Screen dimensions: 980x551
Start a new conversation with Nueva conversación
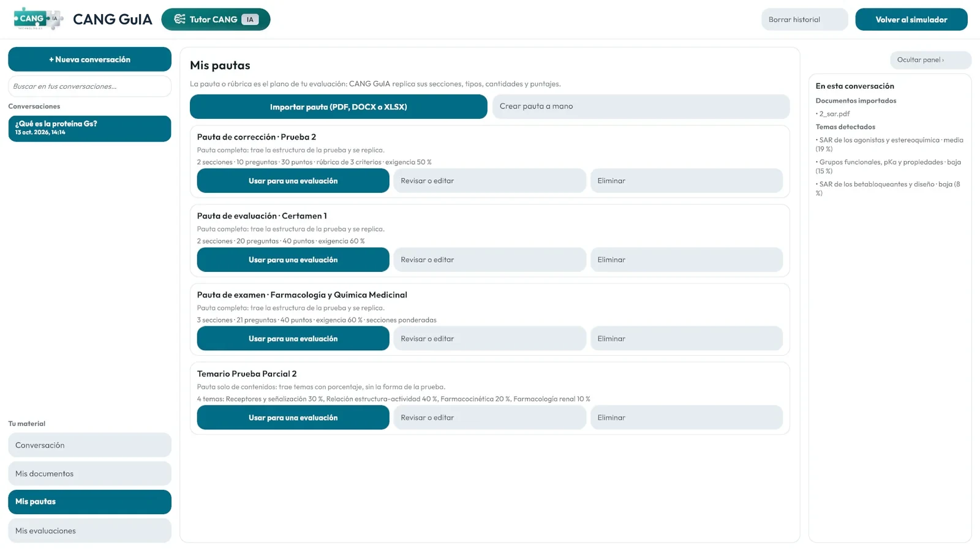point(89,59)
